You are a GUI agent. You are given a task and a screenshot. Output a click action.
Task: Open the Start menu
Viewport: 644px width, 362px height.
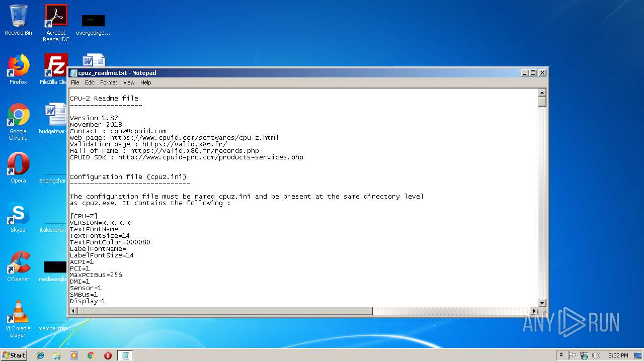pyautogui.click(x=14, y=355)
